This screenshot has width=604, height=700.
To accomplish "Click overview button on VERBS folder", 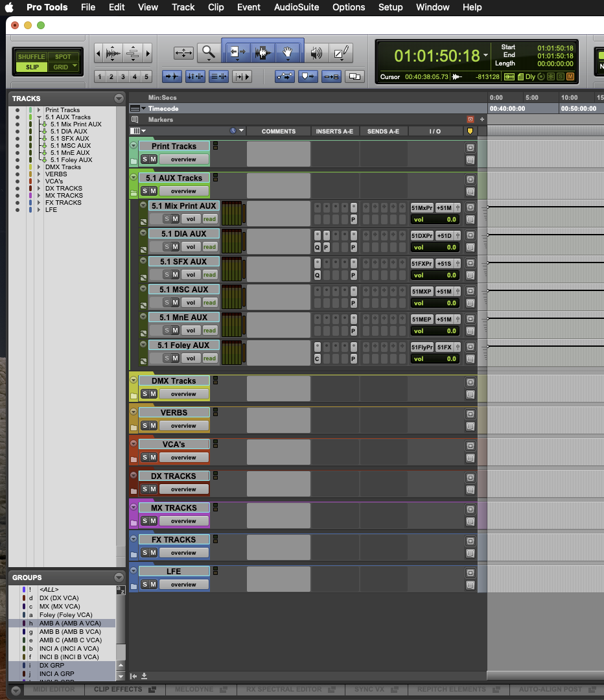I will pyautogui.click(x=183, y=426).
